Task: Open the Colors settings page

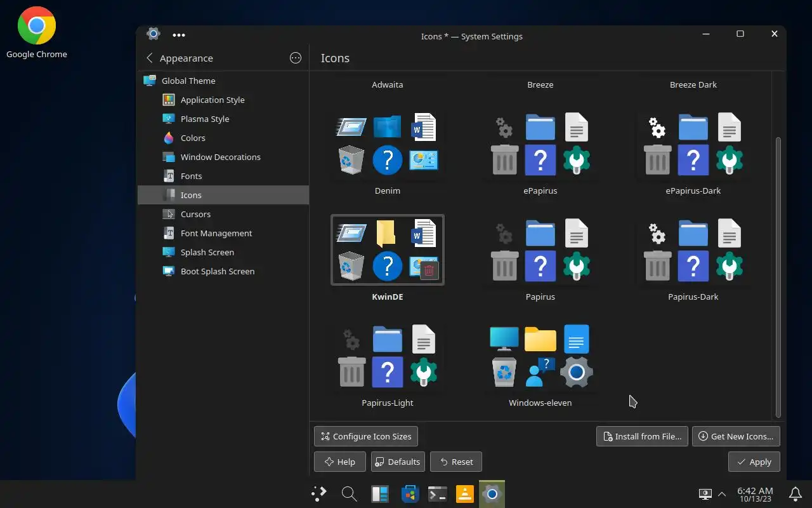Action: click(x=223, y=138)
